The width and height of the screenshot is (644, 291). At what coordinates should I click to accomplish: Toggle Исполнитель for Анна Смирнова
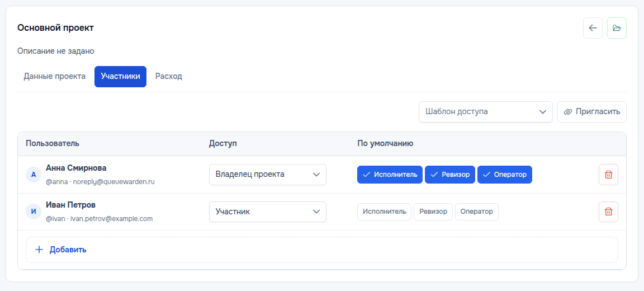pos(390,175)
